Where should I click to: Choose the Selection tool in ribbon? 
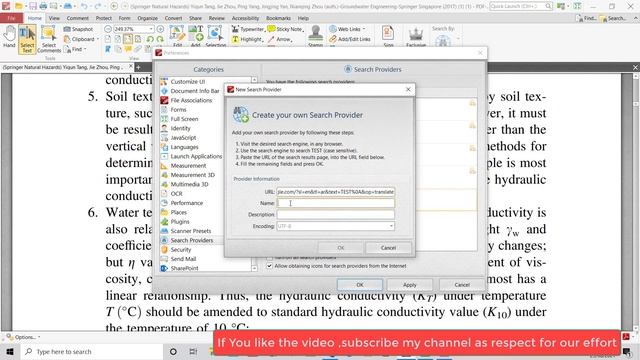pyautogui.click(x=216, y=36)
